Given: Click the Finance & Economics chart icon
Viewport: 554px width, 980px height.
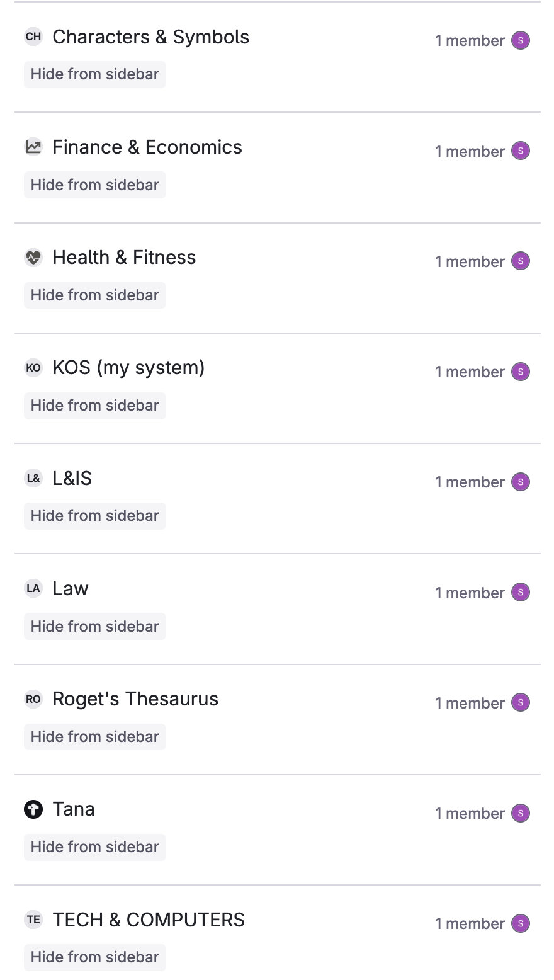Looking at the screenshot, I should point(33,147).
